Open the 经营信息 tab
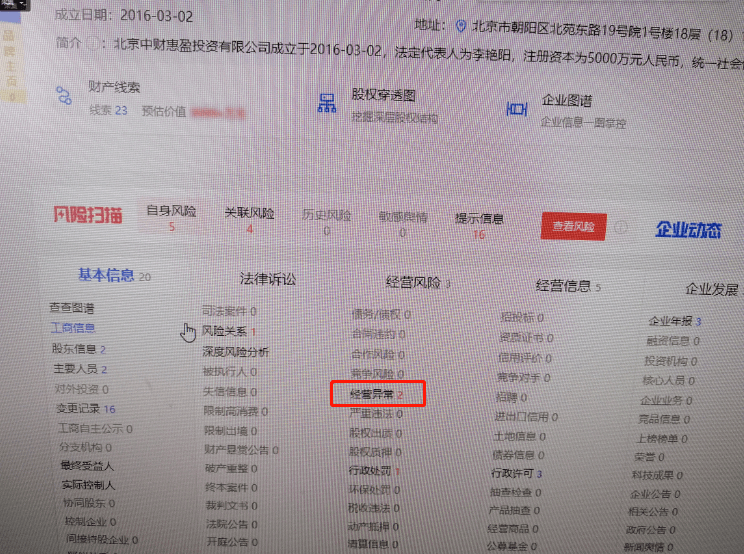The image size is (744, 554). tap(563, 286)
